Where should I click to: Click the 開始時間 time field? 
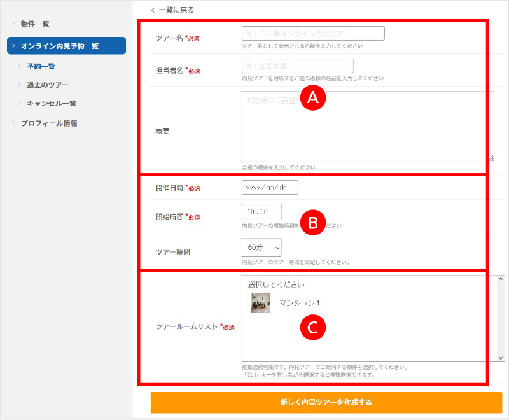(x=261, y=213)
